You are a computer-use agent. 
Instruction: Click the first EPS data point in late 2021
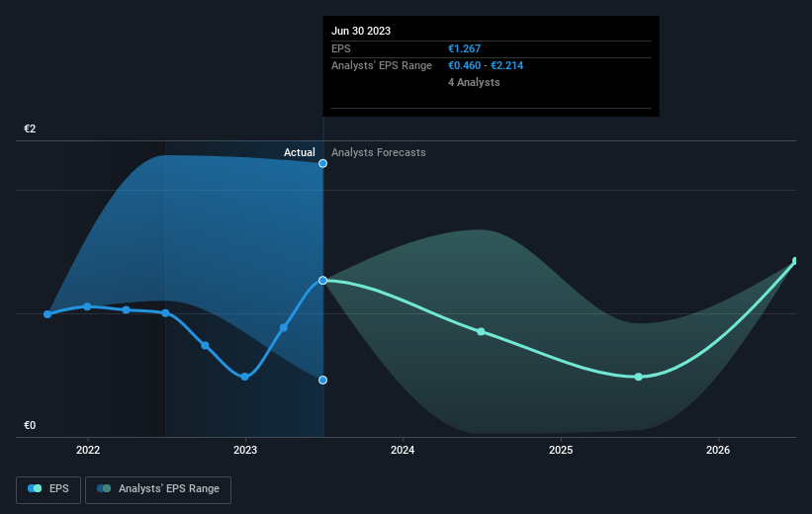[47, 314]
